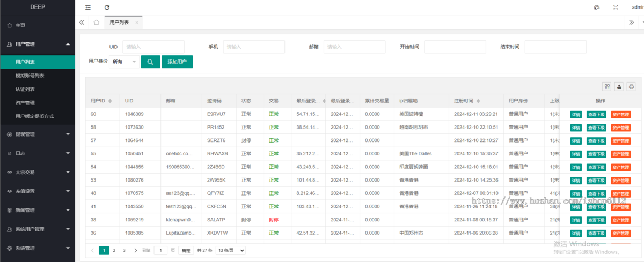Open 模拟账号列表 in the sidebar

pos(38,76)
